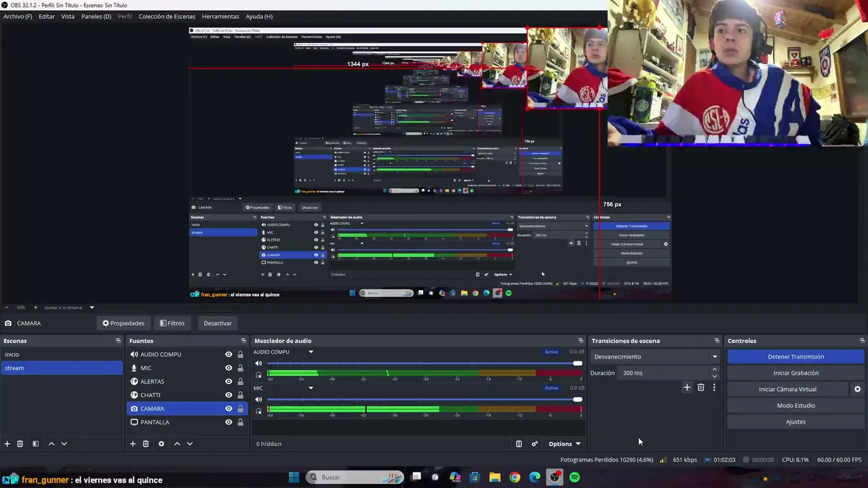Screen dimensions: 868x488
Task: Adjust AUDIO COMPU volume slider handle
Action: click(577, 363)
